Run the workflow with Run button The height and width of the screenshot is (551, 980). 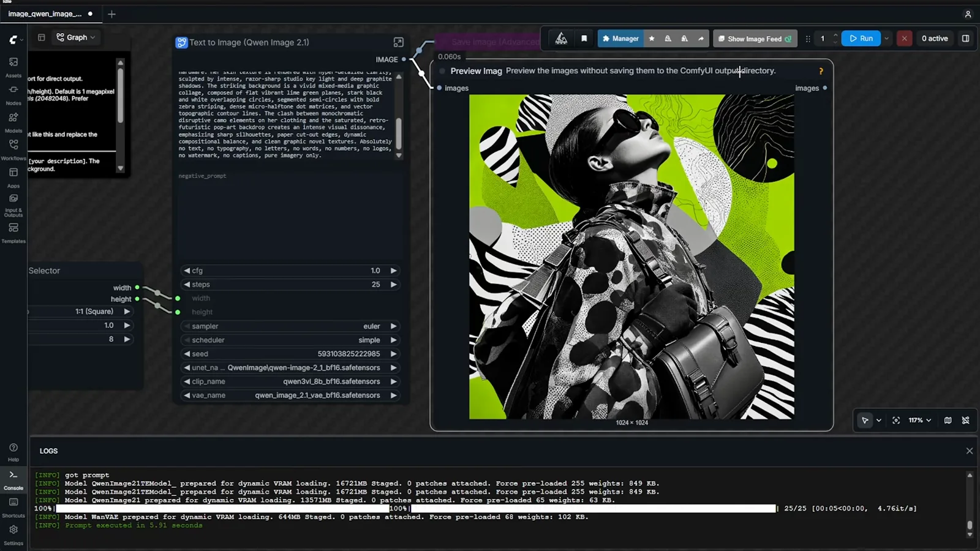click(x=861, y=39)
